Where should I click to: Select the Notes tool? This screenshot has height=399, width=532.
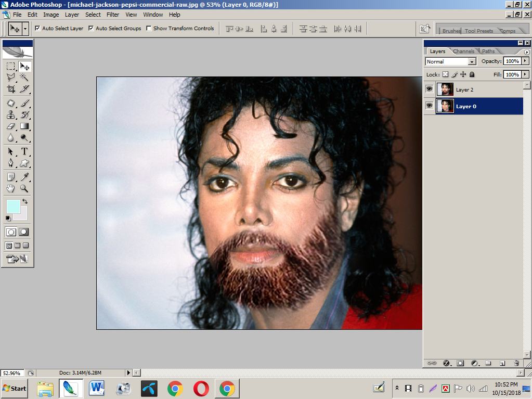(x=11, y=177)
